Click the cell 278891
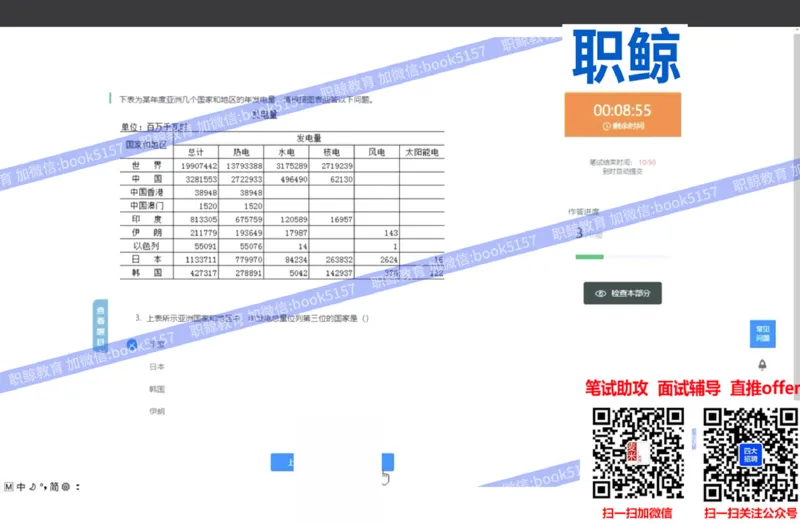The width and height of the screenshot is (800, 524). (248, 273)
